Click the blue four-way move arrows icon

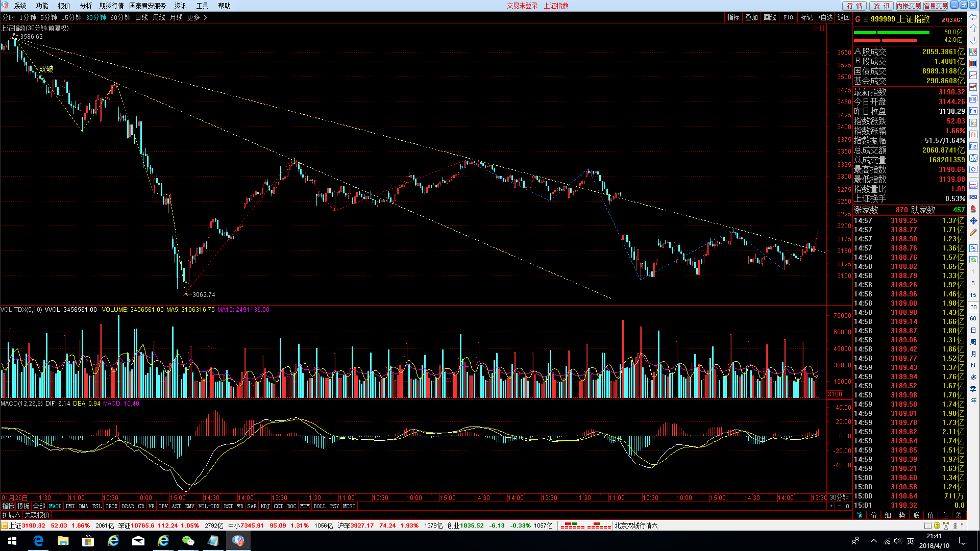(x=973, y=221)
